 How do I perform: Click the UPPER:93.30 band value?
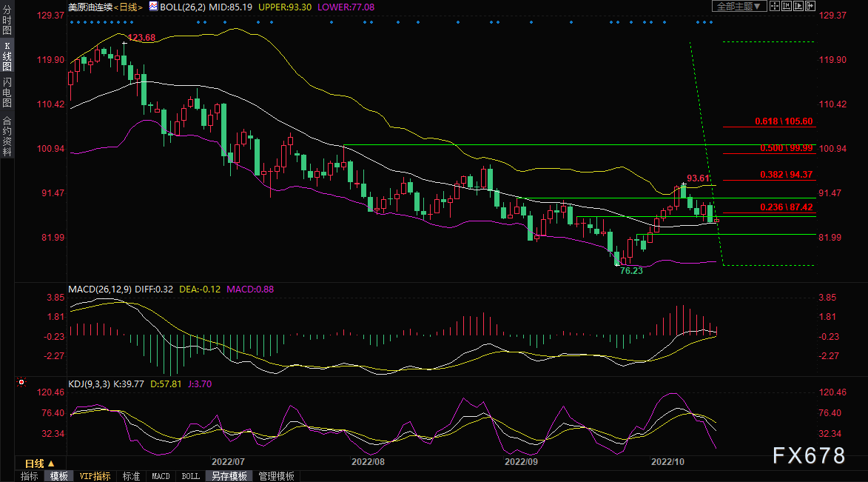(x=285, y=7)
